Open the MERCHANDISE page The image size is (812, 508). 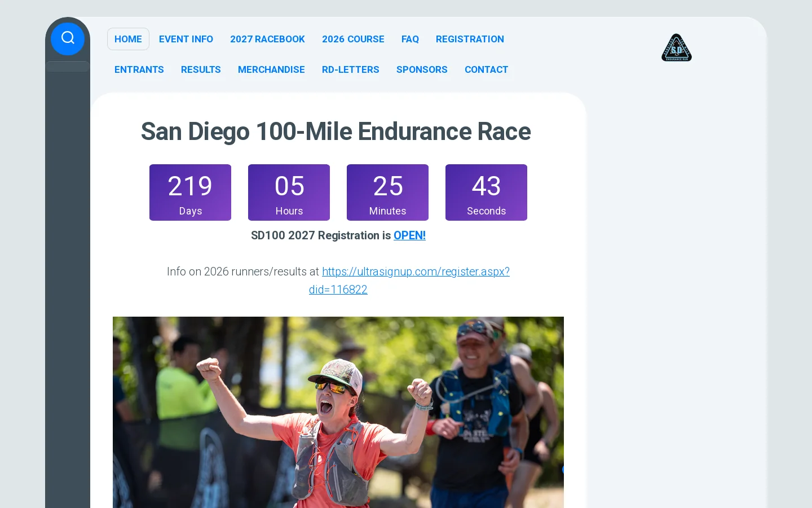click(x=271, y=69)
